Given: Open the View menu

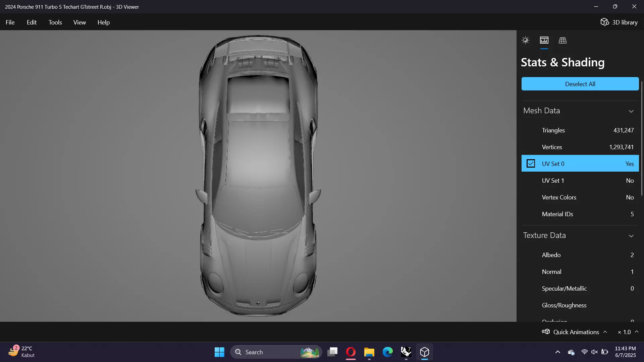Looking at the screenshot, I should (x=79, y=22).
